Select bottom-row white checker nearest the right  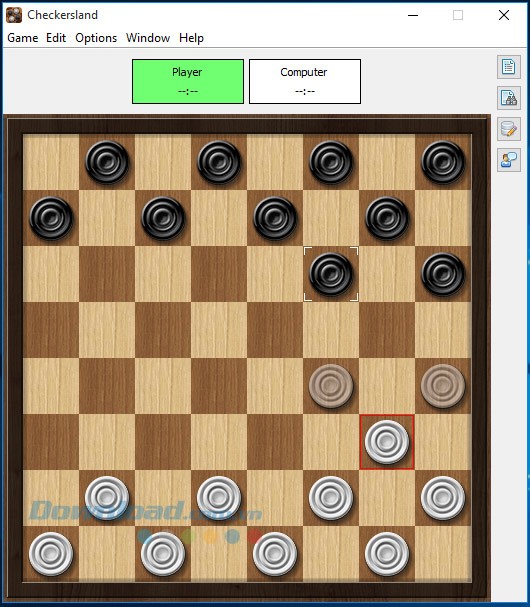(x=387, y=554)
